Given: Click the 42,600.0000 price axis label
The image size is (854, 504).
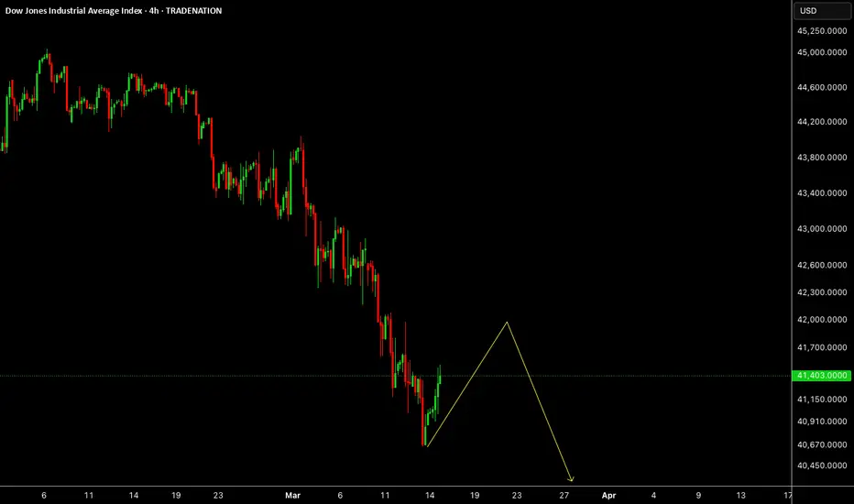Looking at the screenshot, I should click(x=822, y=265).
